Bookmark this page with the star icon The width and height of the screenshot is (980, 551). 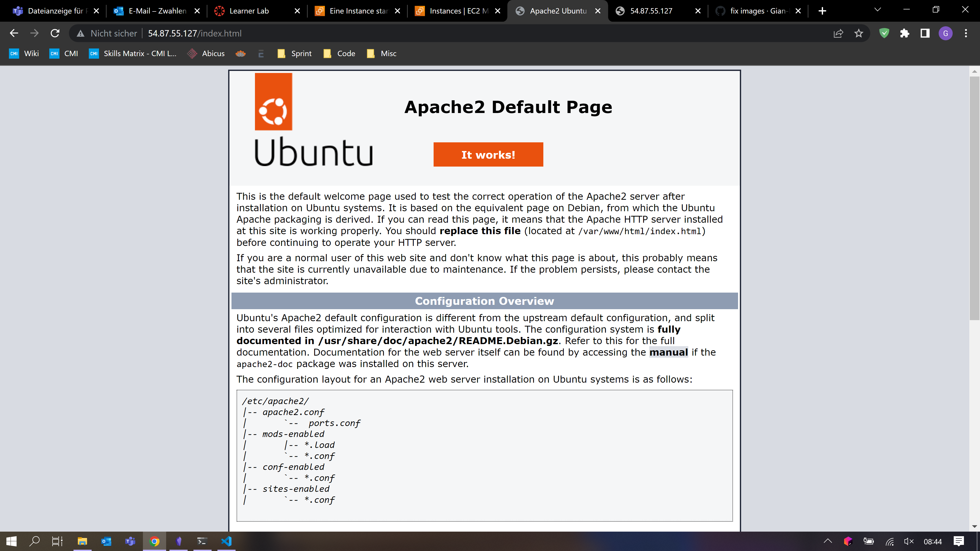click(x=859, y=33)
